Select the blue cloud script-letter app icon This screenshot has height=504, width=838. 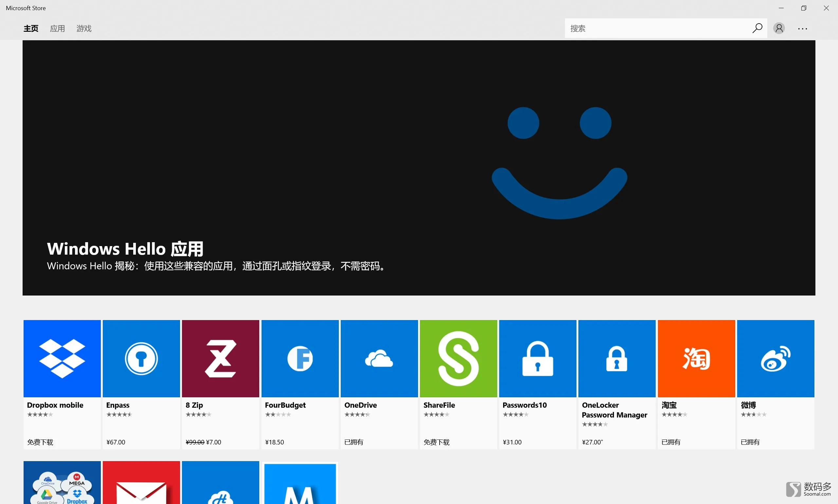(220, 483)
